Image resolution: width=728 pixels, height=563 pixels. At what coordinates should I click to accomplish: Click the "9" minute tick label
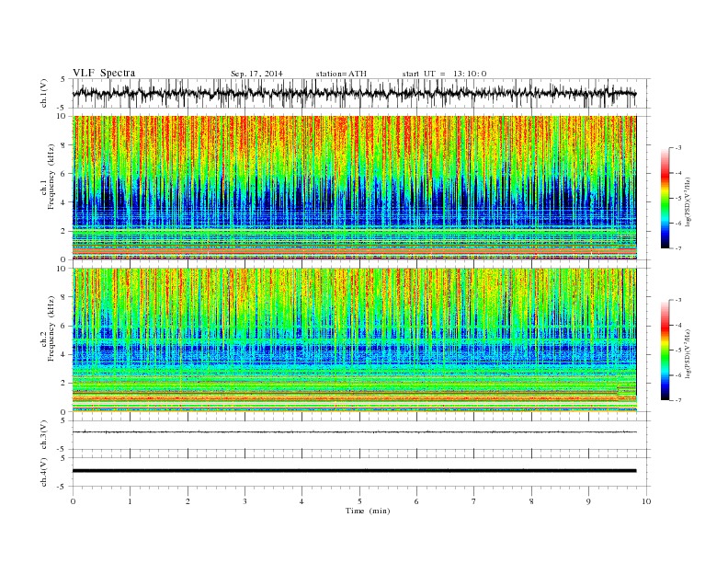coord(588,501)
